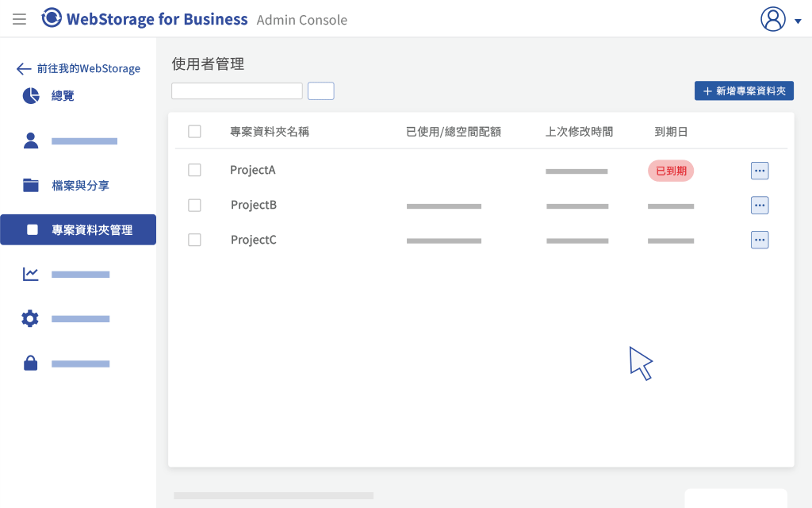Open more options for ProjectC
The height and width of the screenshot is (508, 812).
click(760, 240)
